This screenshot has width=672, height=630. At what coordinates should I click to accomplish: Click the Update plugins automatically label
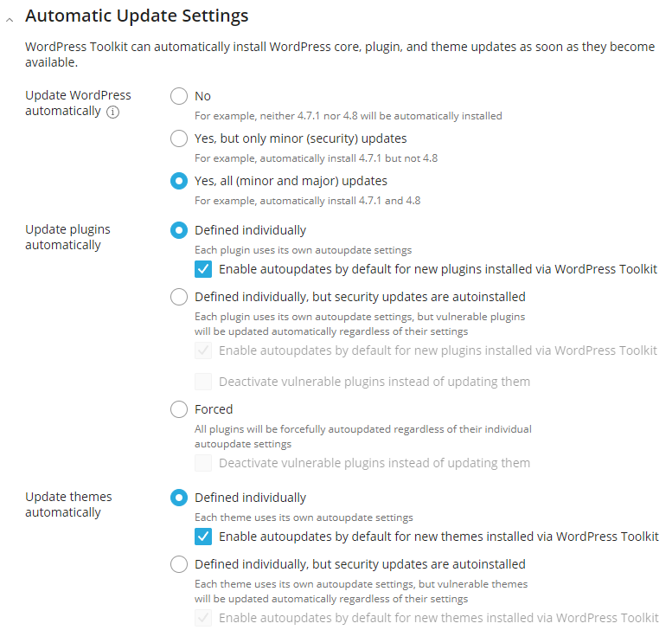pos(67,237)
